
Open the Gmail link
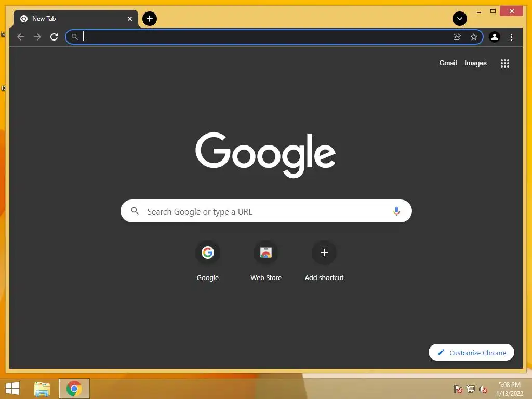pyautogui.click(x=448, y=63)
